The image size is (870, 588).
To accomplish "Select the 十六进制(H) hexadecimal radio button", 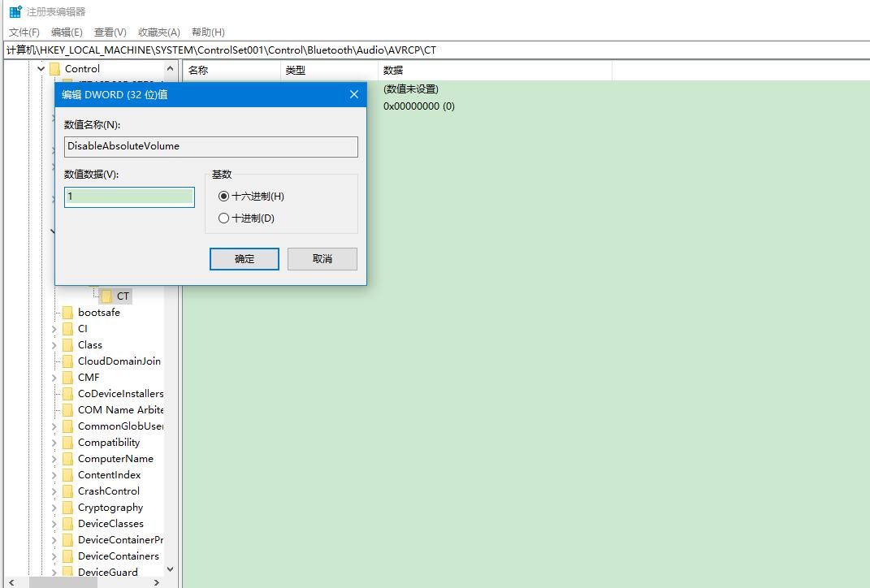I will click(224, 197).
